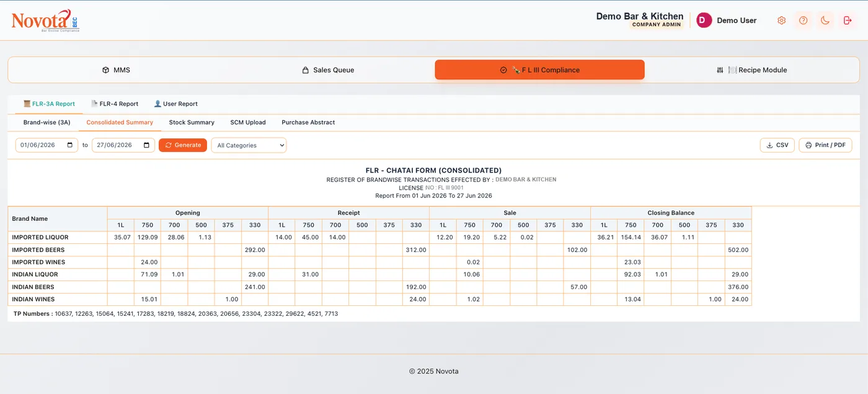The height and width of the screenshot is (394, 868).
Task: Open the MMS module tab
Action: pyautogui.click(x=116, y=70)
